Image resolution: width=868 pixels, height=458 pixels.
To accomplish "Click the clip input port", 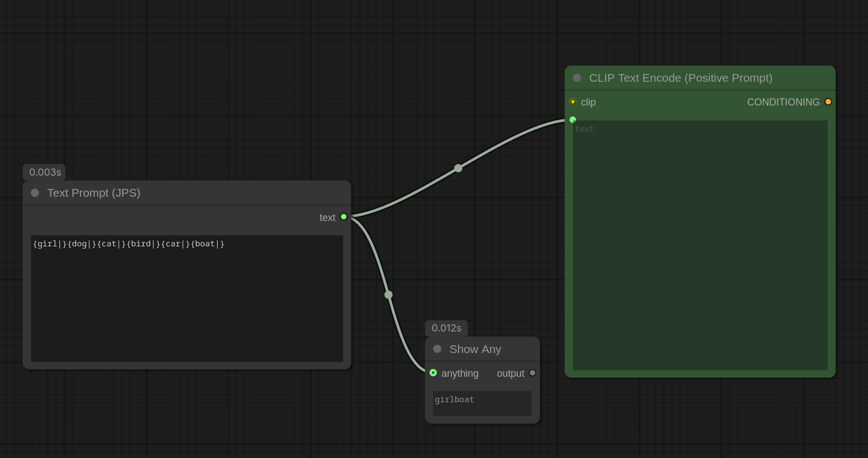I will pos(573,102).
